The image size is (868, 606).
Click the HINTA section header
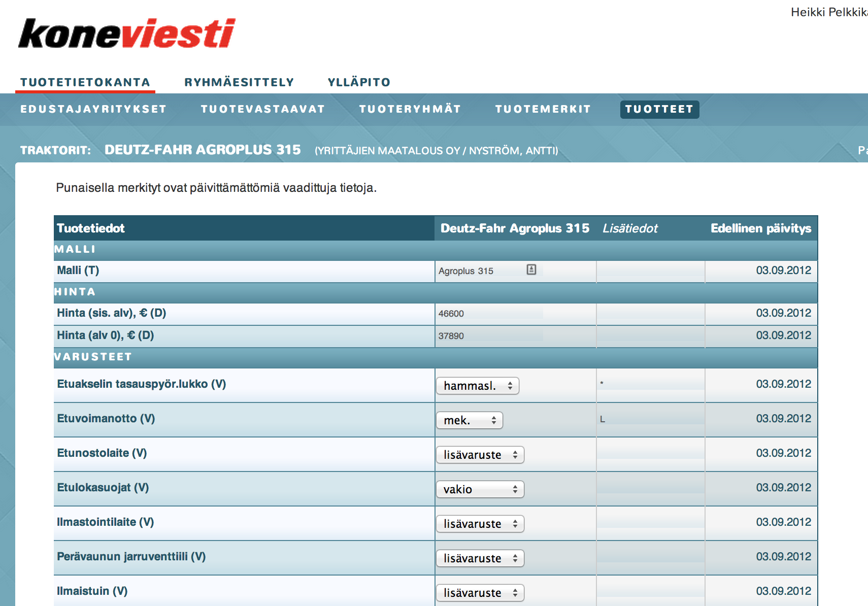[x=75, y=292]
